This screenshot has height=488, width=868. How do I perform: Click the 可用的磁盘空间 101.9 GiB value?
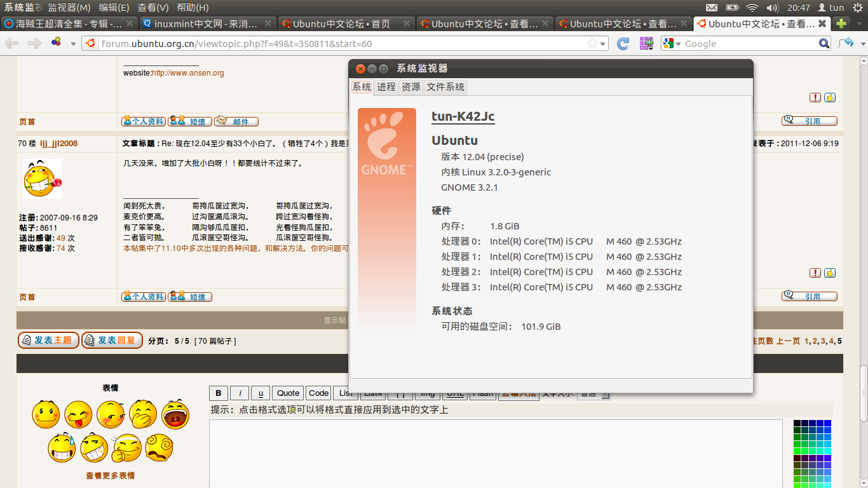coord(541,327)
